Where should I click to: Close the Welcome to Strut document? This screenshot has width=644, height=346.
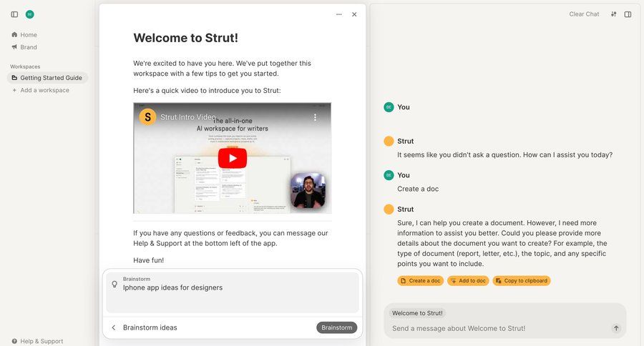click(354, 14)
